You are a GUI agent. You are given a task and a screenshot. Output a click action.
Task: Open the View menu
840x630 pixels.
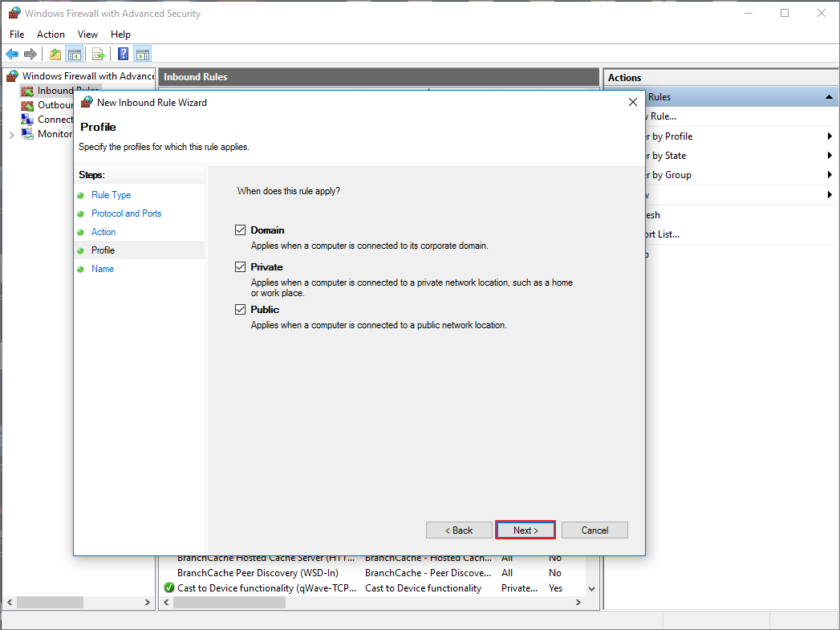click(88, 35)
